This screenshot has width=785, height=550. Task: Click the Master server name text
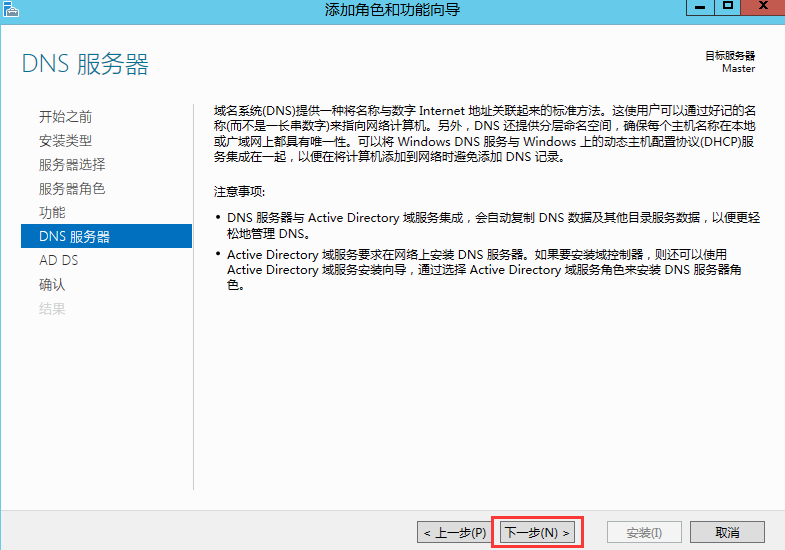[738, 69]
